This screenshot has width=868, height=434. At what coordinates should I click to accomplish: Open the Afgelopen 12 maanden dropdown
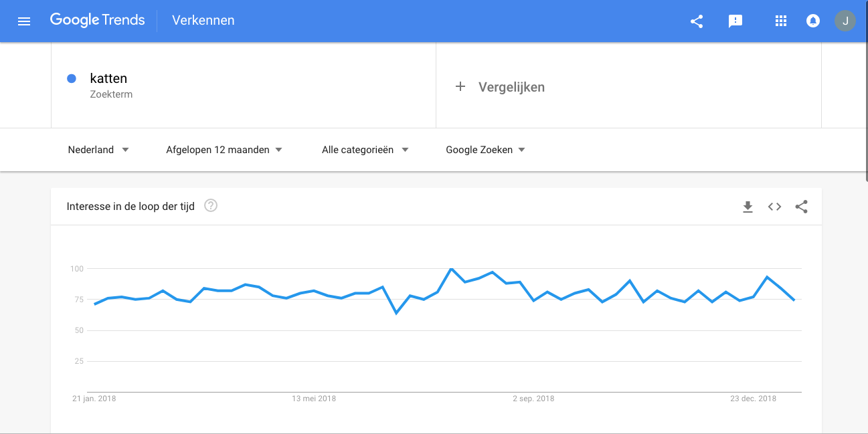click(224, 150)
